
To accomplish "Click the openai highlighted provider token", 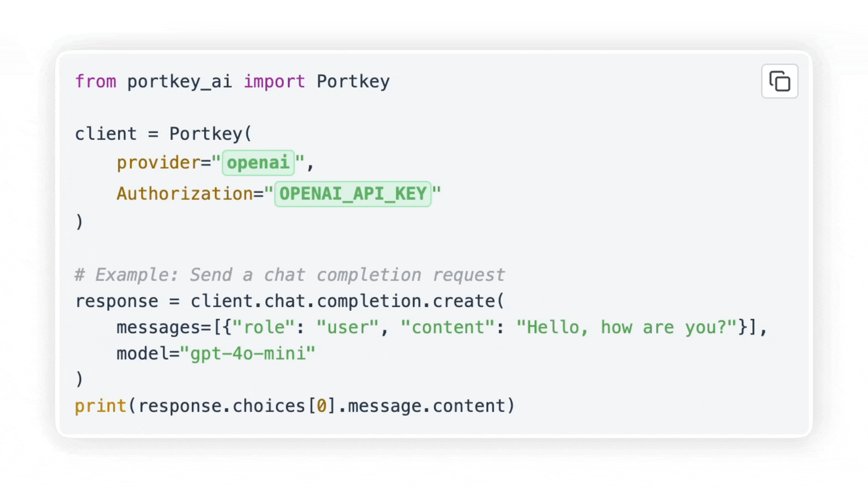I will coord(258,163).
